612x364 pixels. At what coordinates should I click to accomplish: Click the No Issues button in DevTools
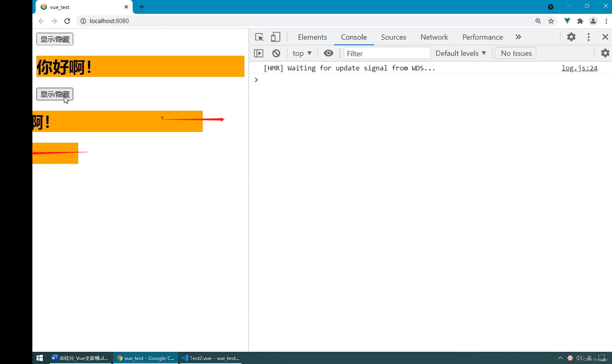(x=516, y=53)
